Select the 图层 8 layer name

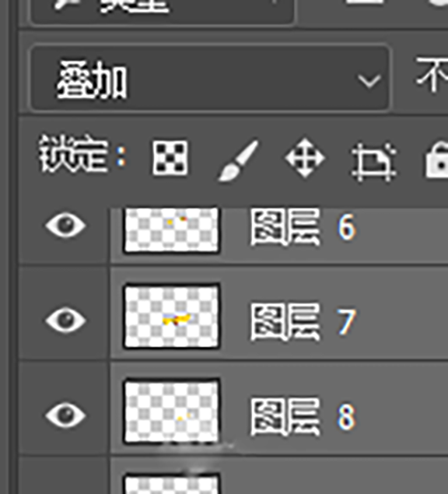click(x=303, y=416)
